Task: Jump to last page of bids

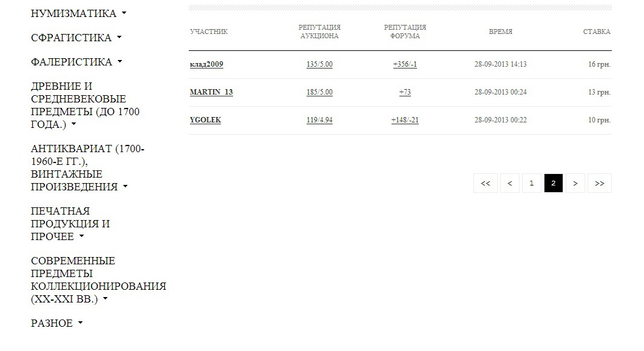Action: pyautogui.click(x=600, y=183)
